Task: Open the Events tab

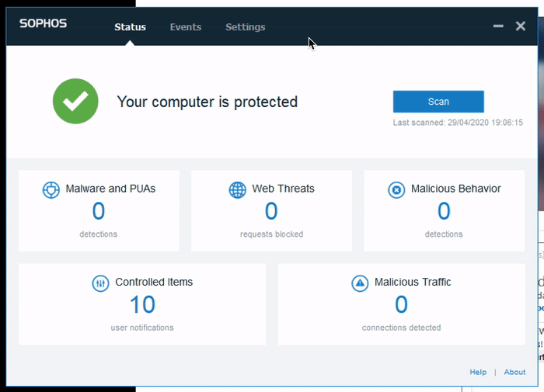Action: [x=186, y=27]
